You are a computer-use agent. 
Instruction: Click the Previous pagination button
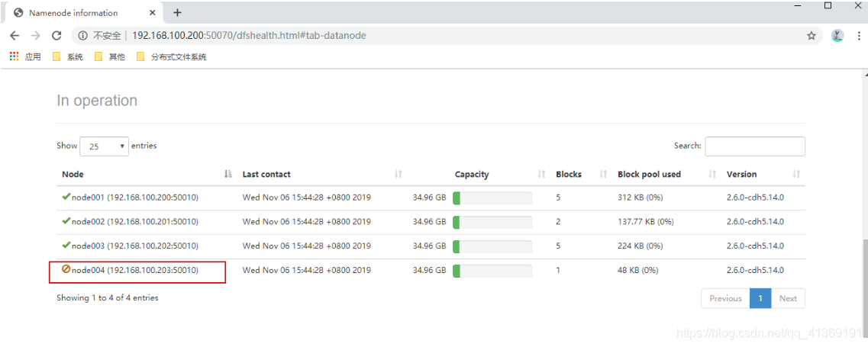pos(725,298)
